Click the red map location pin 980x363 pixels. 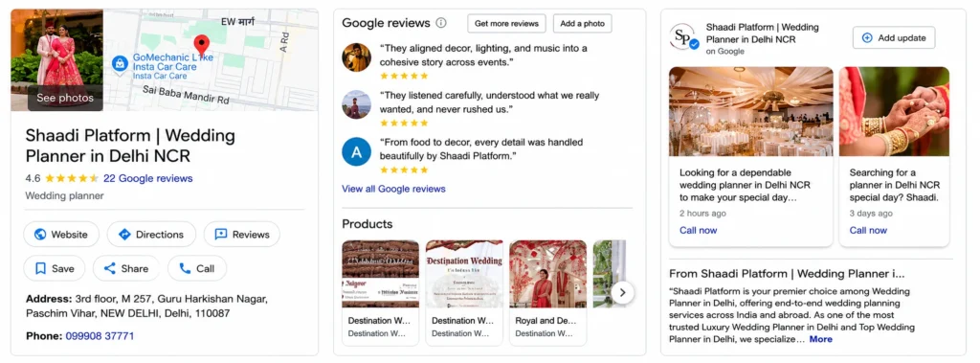click(x=201, y=45)
